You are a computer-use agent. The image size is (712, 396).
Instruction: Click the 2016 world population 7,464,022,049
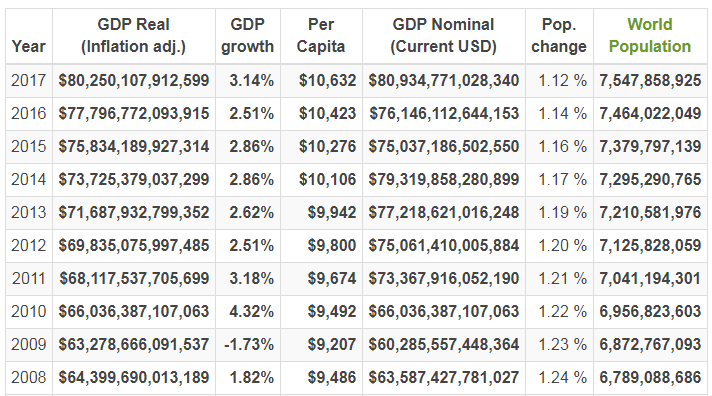[650, 114]
